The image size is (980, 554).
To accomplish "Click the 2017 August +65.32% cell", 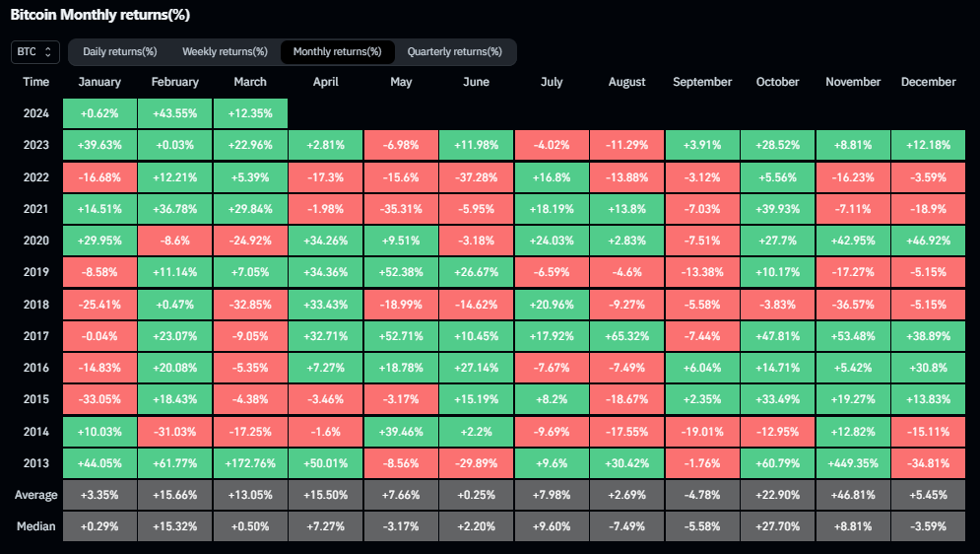I will coord(626,336).
